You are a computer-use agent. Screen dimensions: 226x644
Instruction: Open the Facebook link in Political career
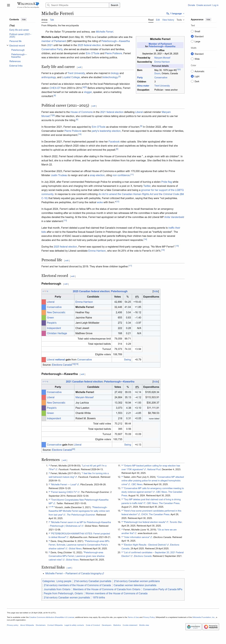tap(114, 142)
